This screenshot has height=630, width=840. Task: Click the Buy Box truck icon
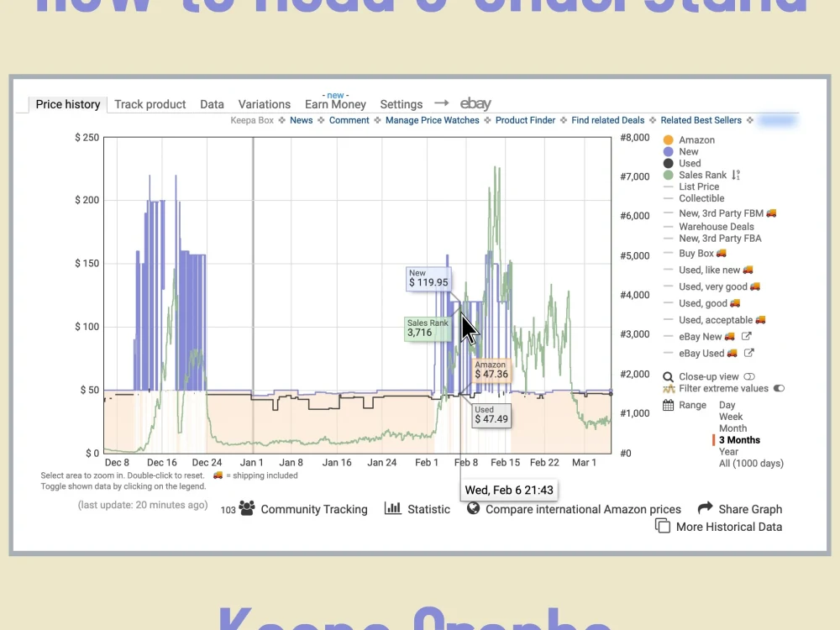tap(722, 253)
